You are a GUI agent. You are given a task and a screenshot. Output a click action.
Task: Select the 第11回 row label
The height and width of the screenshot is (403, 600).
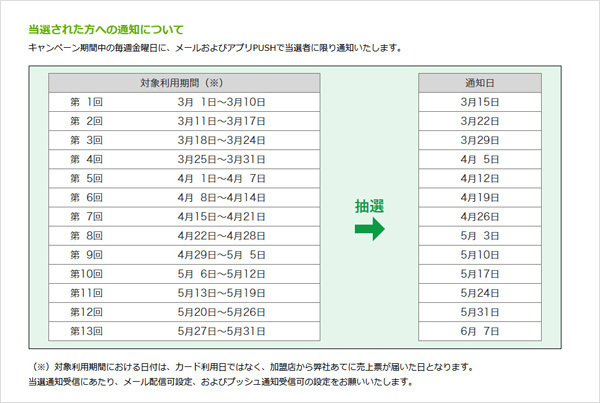(86, 293)
